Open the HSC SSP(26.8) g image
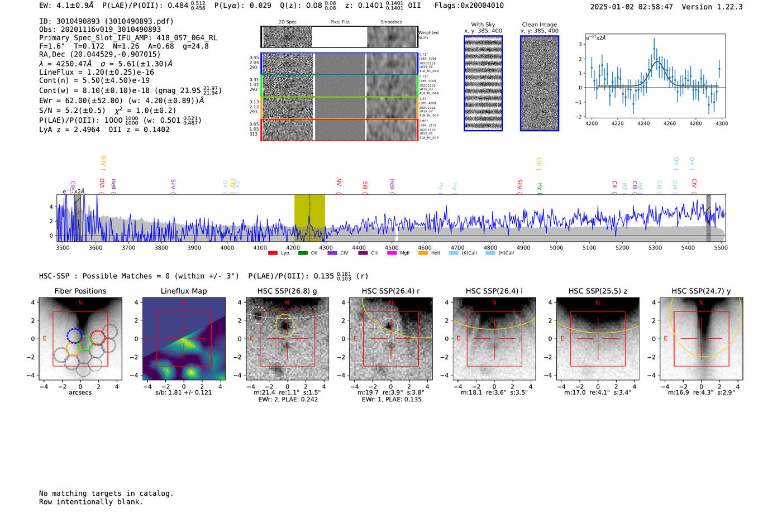 click(287, 339)
